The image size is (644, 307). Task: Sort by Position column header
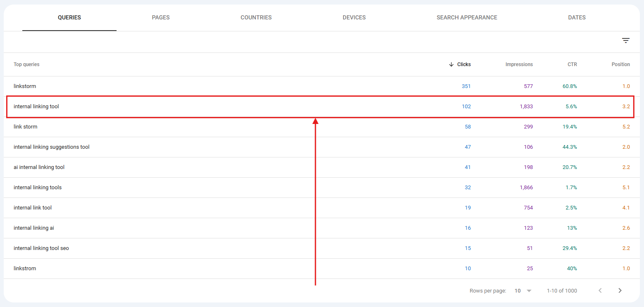621,64
